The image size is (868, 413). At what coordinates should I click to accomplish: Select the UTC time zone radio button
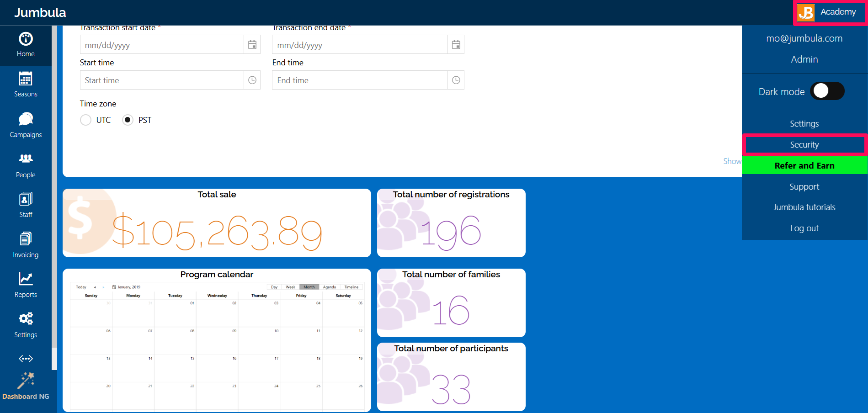pos(85,120)
